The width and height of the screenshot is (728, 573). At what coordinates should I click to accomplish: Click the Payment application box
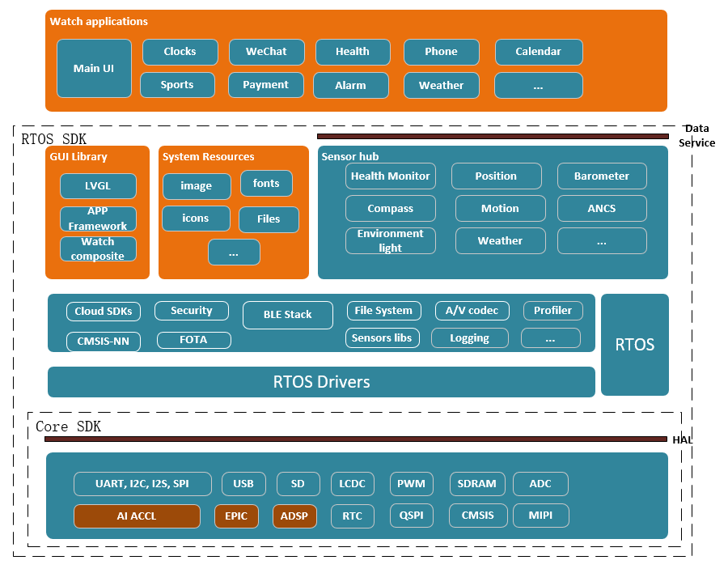coord(265,85)
